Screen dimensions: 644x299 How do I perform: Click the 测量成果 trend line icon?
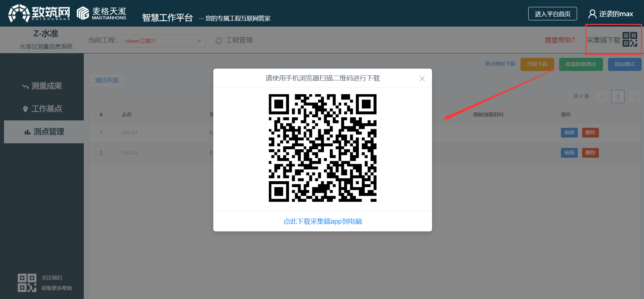click(x=25, y=86)
